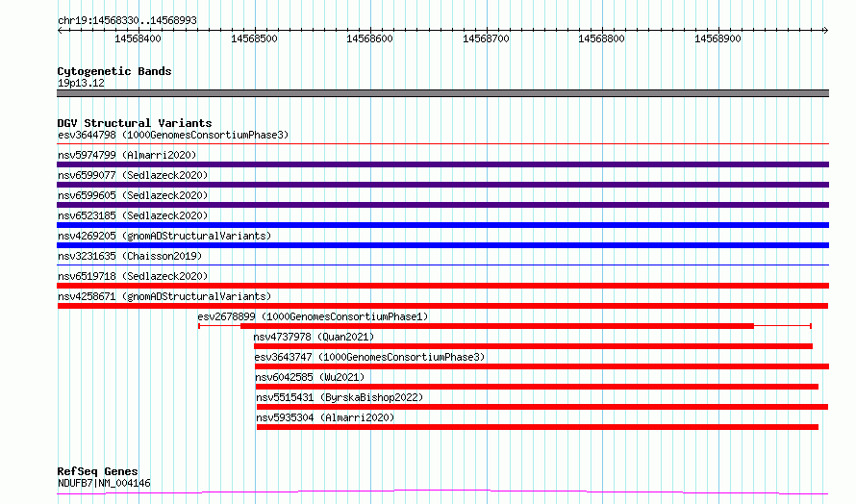Open variant nsv6519718 (Sedlazeck2020)

133,276
